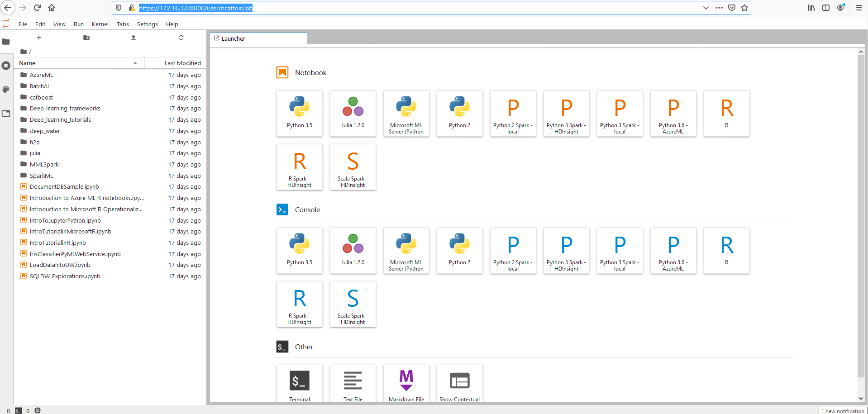Bookmark this page with star icon
The image size is (868, 414).
click(x=744, y=8)
